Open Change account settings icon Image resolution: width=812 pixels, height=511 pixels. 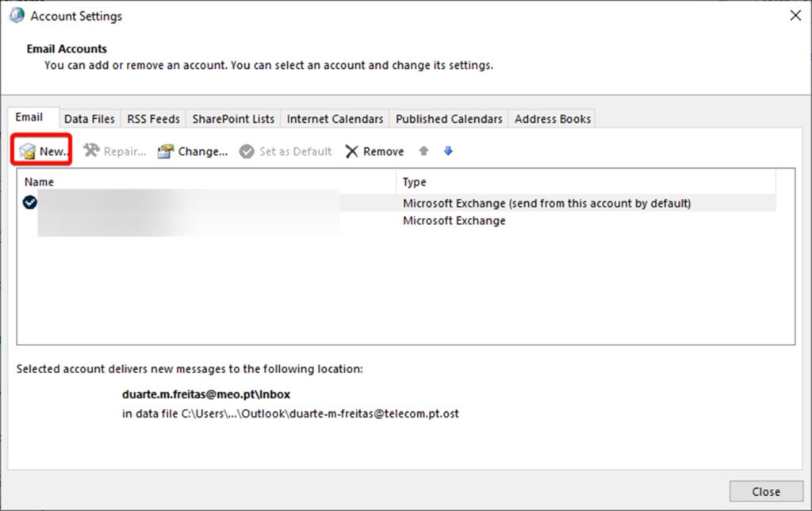pyautogui.click(x=166, y=151)
